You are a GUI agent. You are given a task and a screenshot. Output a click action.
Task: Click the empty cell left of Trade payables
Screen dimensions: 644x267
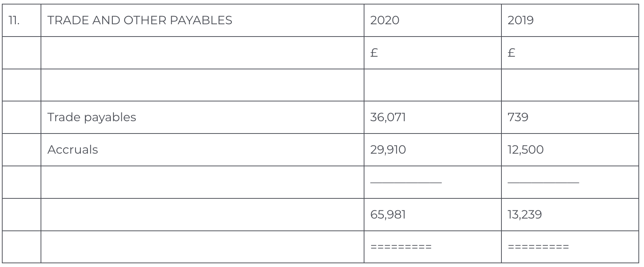click(x=22, y=117)
